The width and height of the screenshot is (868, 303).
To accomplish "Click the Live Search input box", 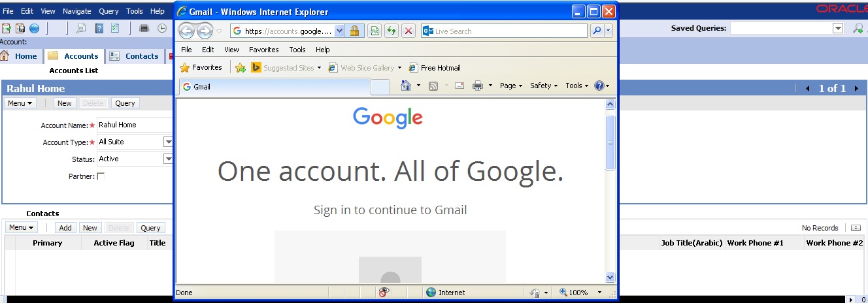I will click(504, 31).
